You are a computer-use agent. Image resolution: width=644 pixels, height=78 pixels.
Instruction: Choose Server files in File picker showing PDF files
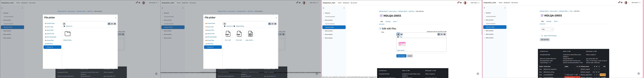tap(210, 27)
